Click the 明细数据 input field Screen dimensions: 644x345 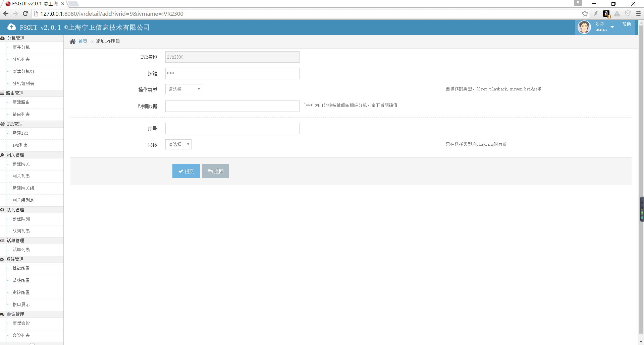click(232, 106)
